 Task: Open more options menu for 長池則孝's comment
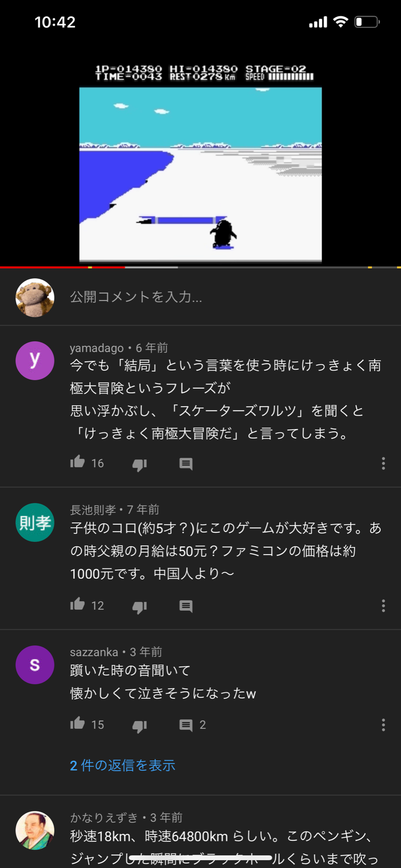[x=383, y=606]
